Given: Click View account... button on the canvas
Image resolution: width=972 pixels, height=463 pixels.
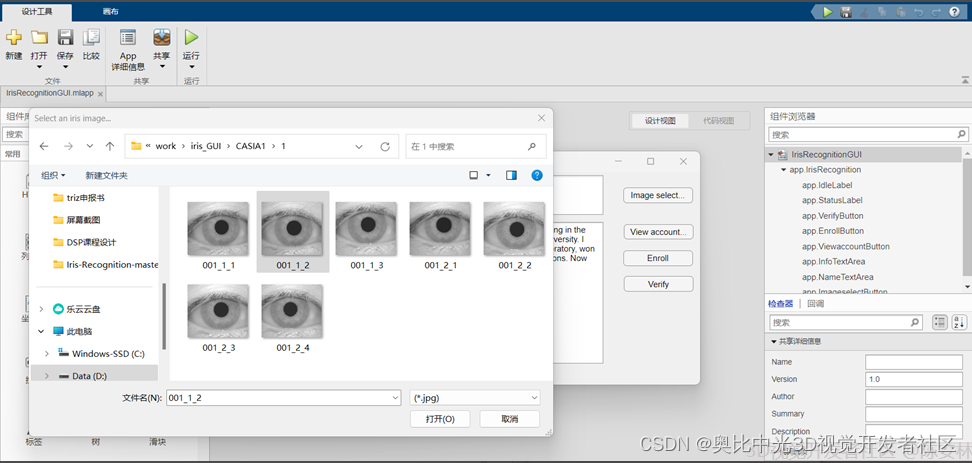Looking at the screenshot, I should 658,232.
